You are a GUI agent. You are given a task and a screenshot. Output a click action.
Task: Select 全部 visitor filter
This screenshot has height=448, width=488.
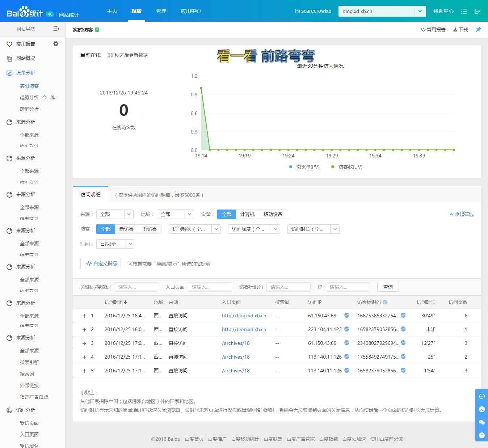tap(106, 229)
